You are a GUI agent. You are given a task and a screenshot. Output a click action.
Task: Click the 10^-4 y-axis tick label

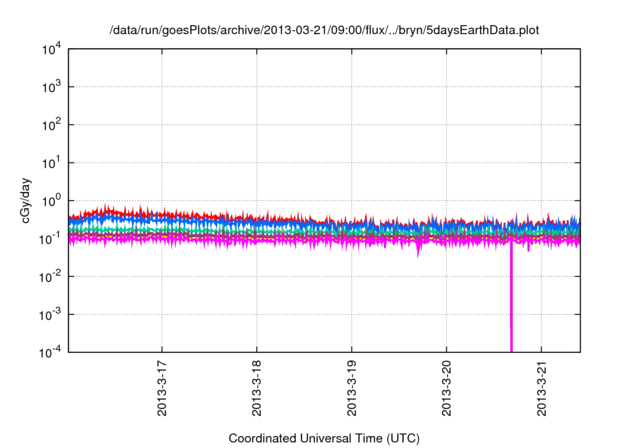[x=50, y=352]
